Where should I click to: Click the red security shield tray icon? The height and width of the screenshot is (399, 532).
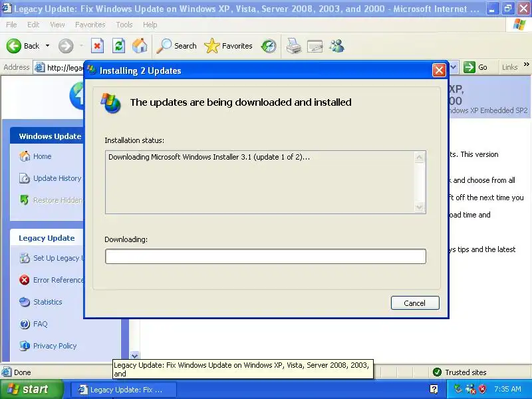click(482, 389)
